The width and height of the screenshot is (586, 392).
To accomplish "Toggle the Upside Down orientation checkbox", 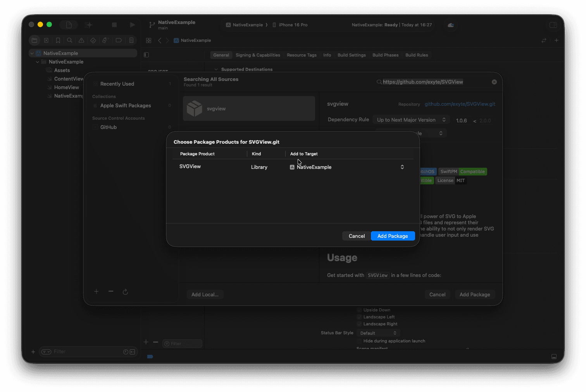I will 359,310.
